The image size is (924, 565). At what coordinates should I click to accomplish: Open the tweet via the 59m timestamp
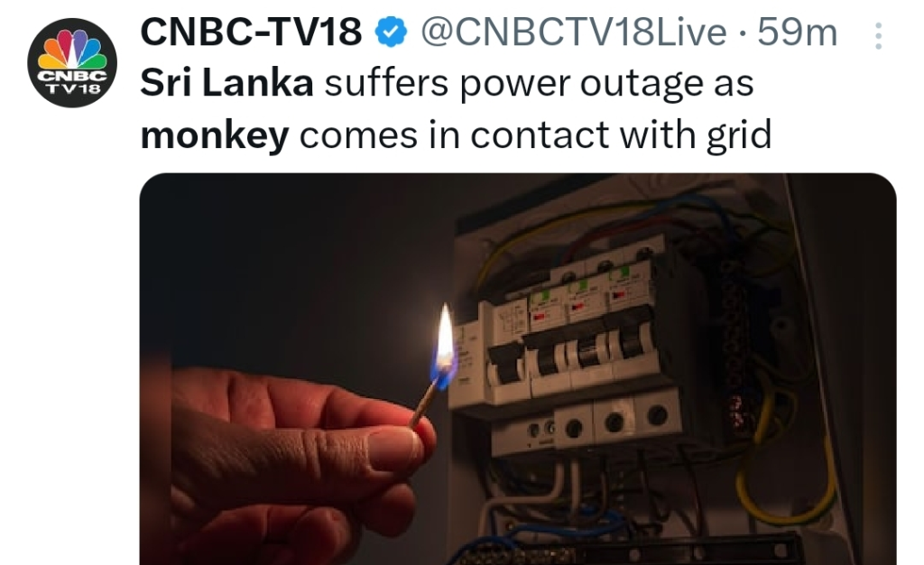[x=798, y=33]
